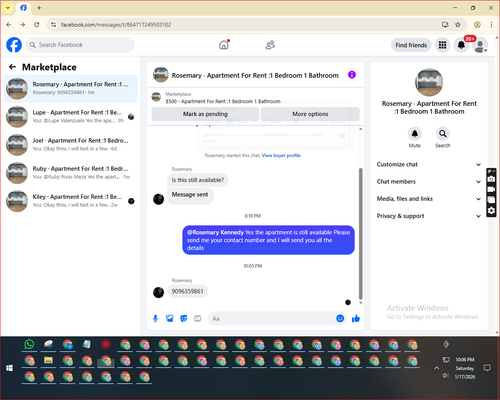This screenshot has width=500, height=400.
Task: Attach a photo with the image icon
Action: click(x=170, y=319)
